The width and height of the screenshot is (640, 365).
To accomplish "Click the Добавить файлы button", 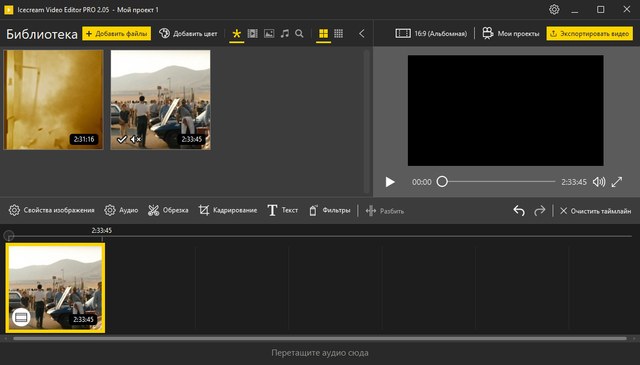I will click(117, 33).
